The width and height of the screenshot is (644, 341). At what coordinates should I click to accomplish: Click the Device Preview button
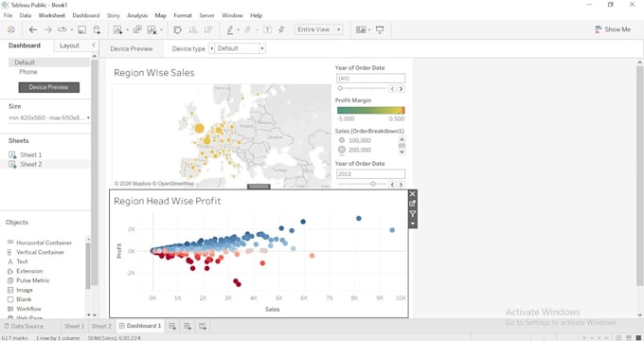(x=49, y=87)
